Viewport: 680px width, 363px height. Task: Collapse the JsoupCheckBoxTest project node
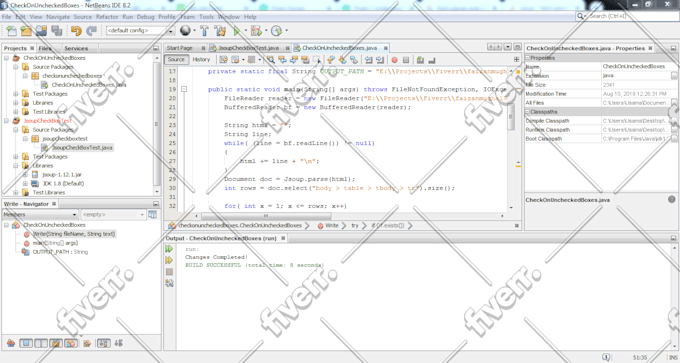point(7,121)
